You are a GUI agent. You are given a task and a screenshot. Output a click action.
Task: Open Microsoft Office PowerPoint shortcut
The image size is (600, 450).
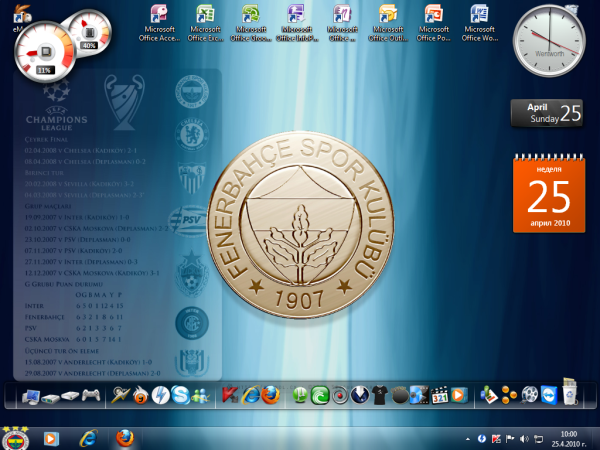pyautogui.click(x=434, y=23)
